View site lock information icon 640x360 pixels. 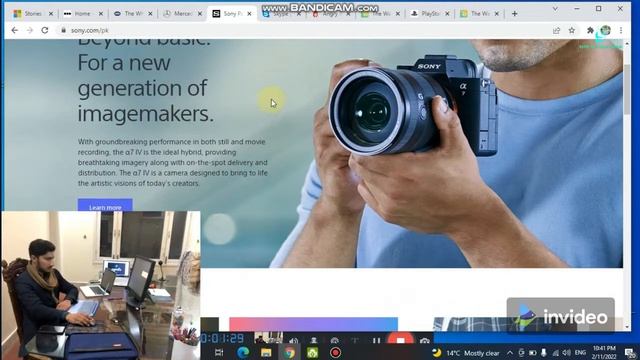click(x=63, y=30)
